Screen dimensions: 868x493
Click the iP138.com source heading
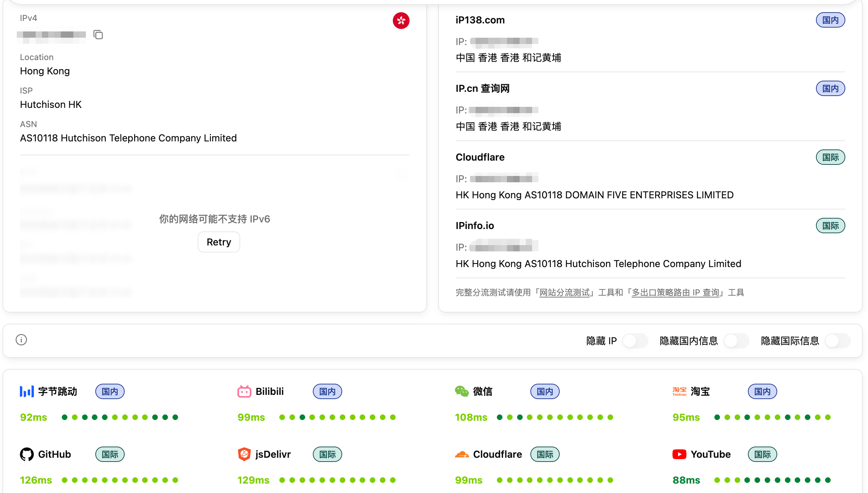click(x=480, y=20)
